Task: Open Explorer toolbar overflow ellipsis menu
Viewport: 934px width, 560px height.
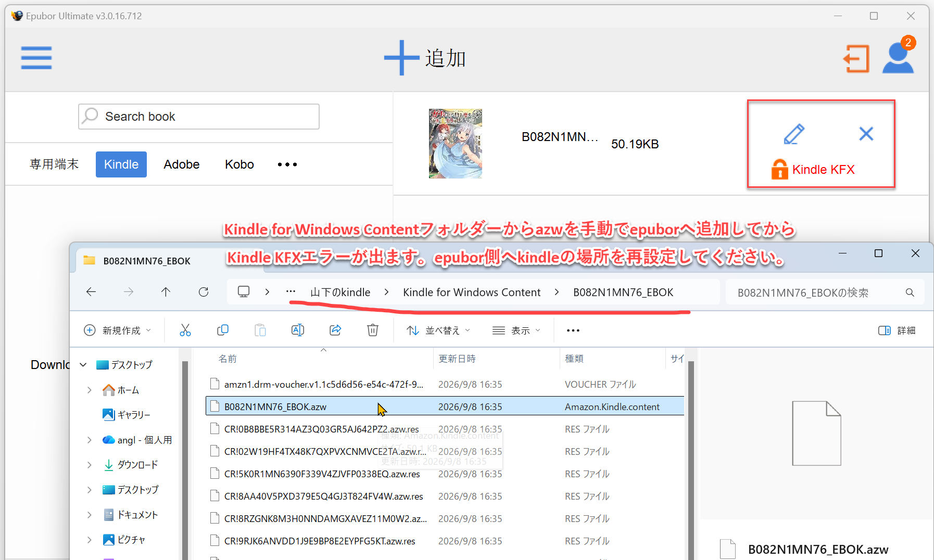Action: [x=573, y=330]
